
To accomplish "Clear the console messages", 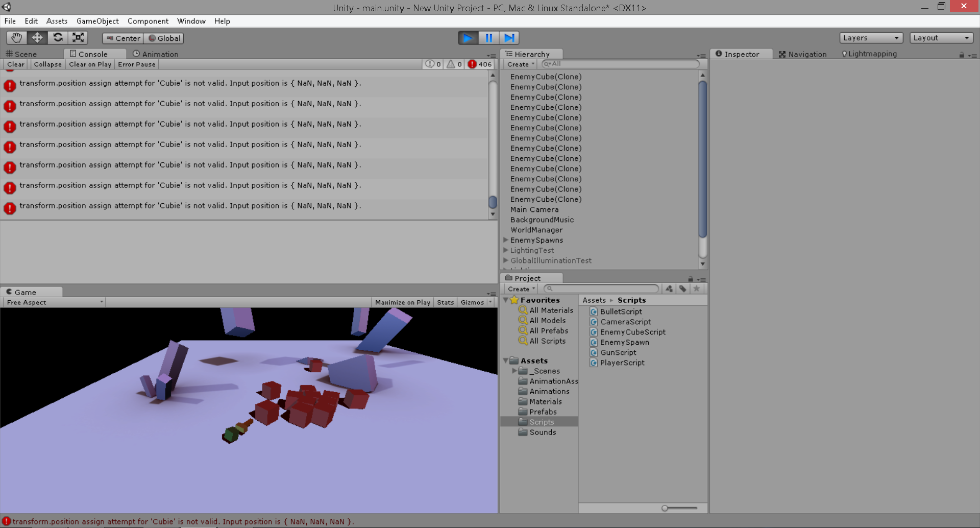I will click(x=15, y=64).
